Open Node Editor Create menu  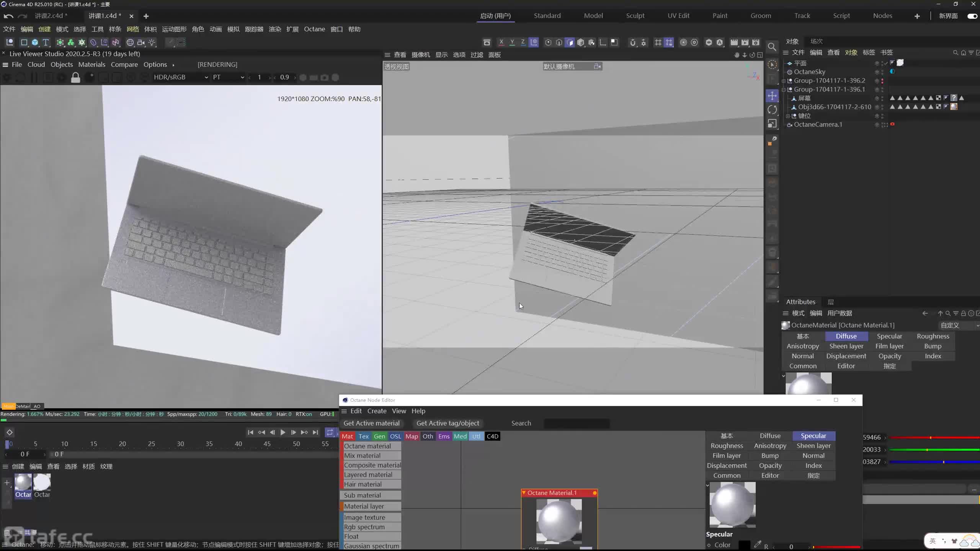click(377, 411)
